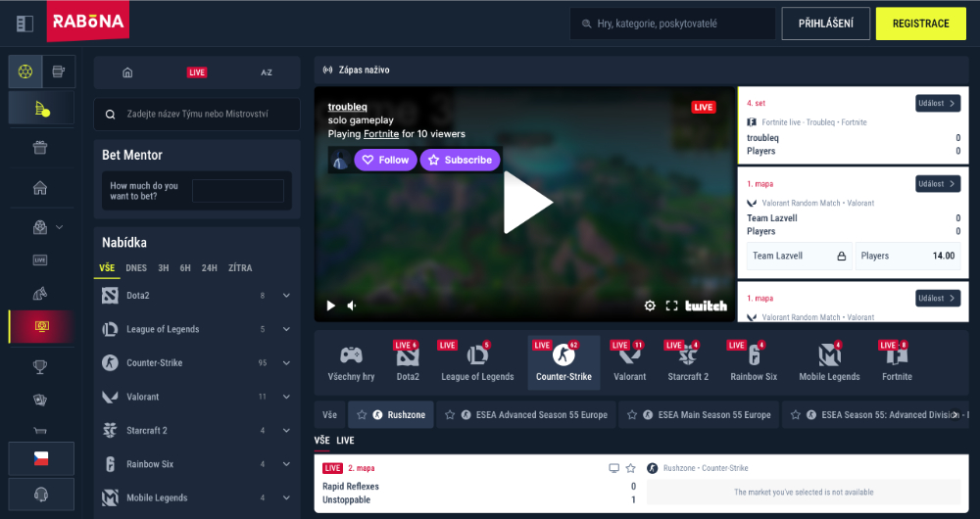Image resolution: width=980 pixels, height=519 pixels.
Task: Expand the Dota2 list in Nabídka
Action: [x=286, y=296]
